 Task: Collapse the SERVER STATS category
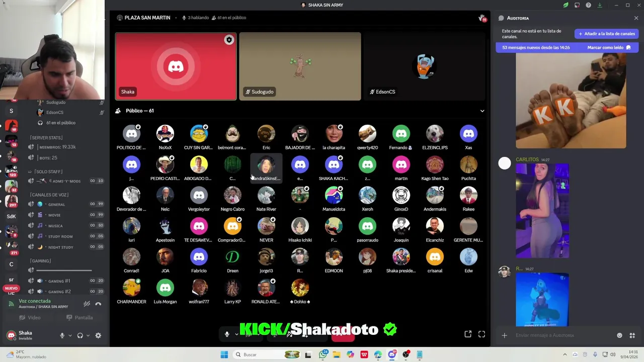point(46,137)
